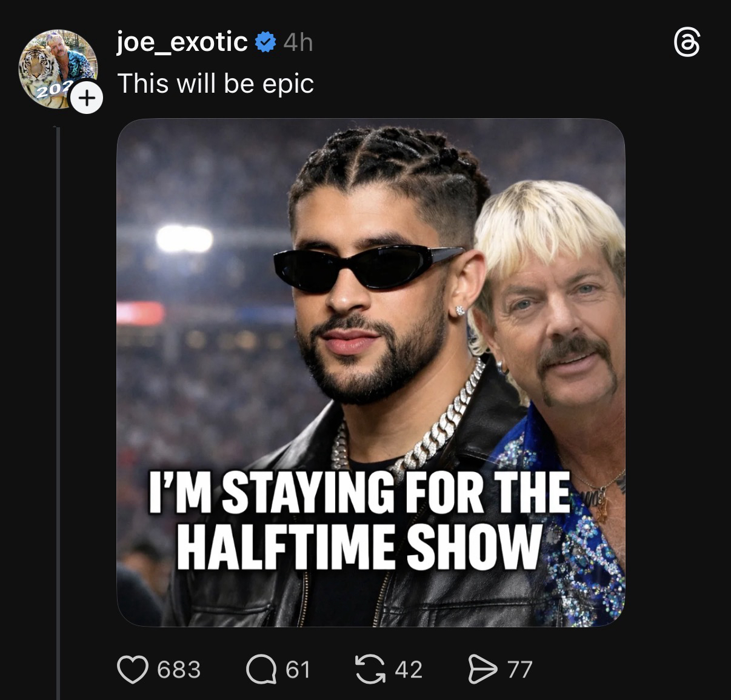
Task: Share the post with the paper plane icon
Action: pos(482,670)
